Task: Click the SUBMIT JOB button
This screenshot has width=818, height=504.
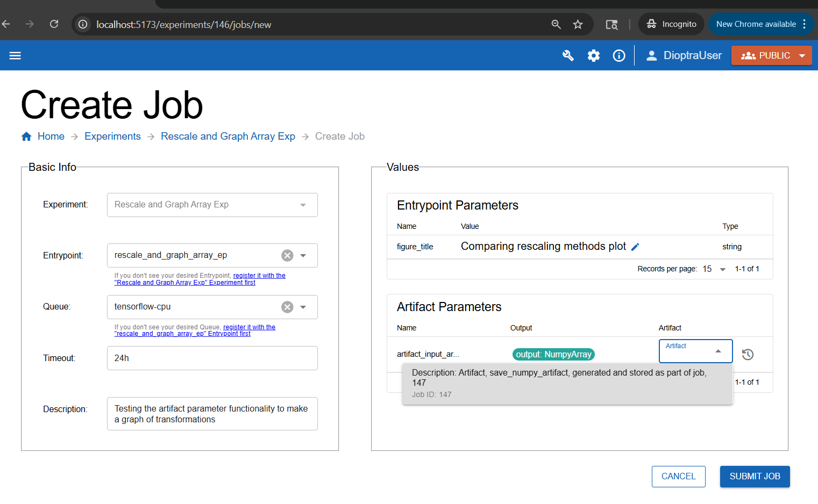Action: click(x=755, y=476)
